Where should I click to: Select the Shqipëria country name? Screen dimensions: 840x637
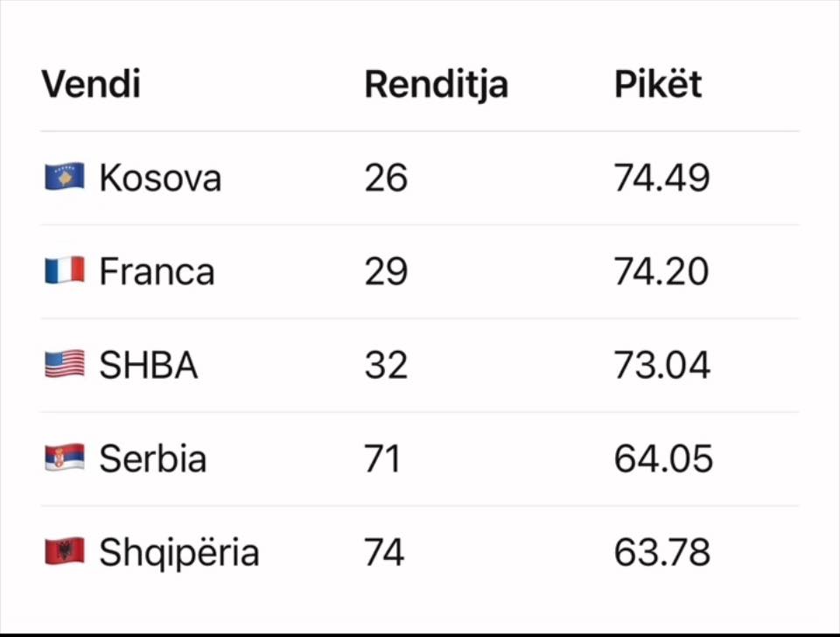[x=179, y=553]
